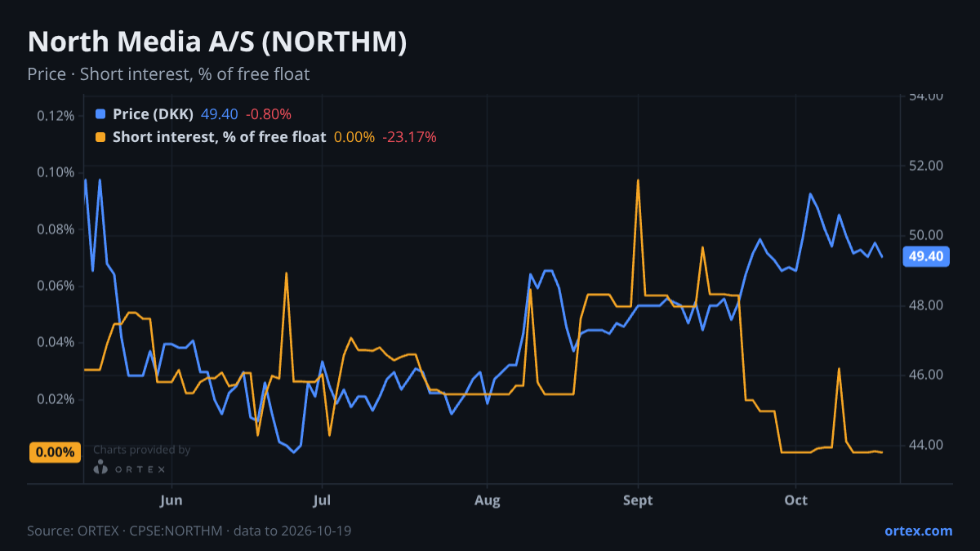Click the 'North Media A/S (NORTHM)' title
Image resolution: width=980 pixels, height=551 pixels.
click(217, 42)
